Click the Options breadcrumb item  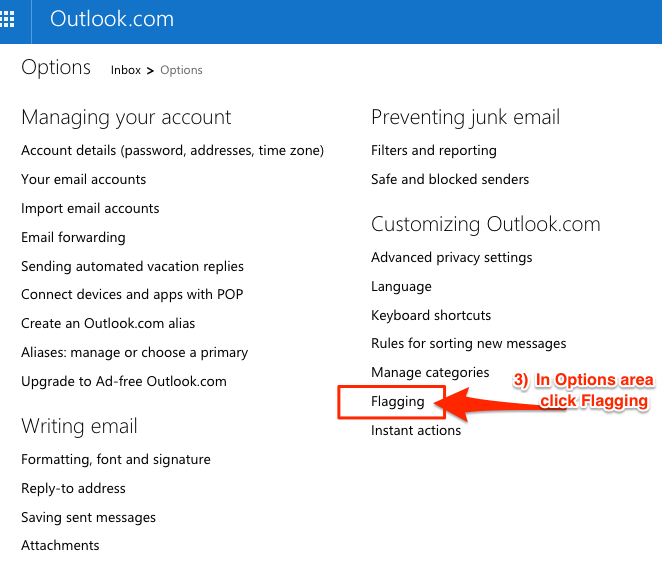tap(181, 70)
